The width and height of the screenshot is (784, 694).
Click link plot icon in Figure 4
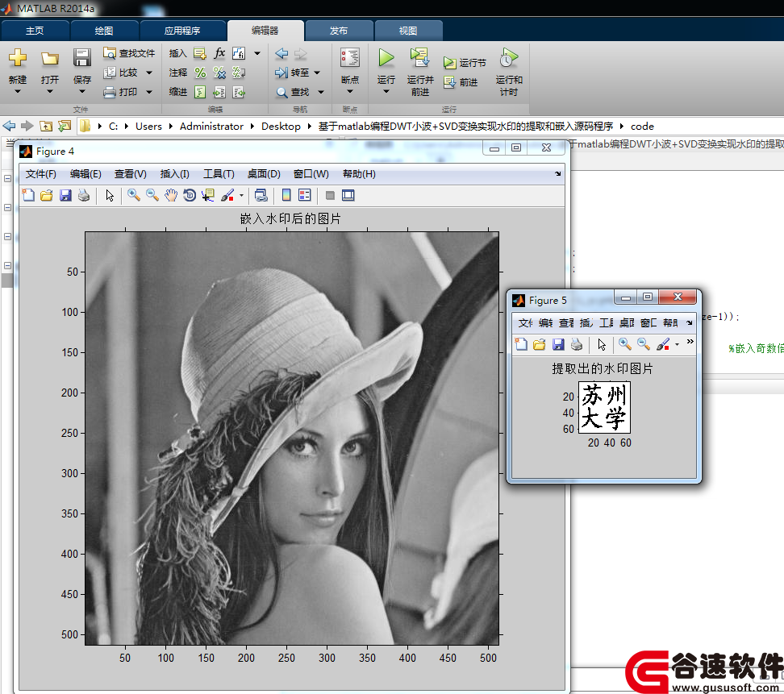click(261, 195)
